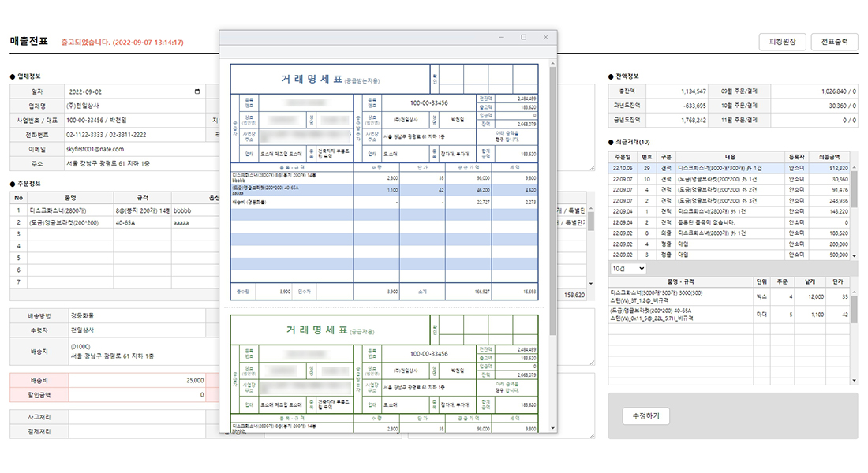
Task: Select the recent transaction with amount 243,936
Action: pos(729,201)
